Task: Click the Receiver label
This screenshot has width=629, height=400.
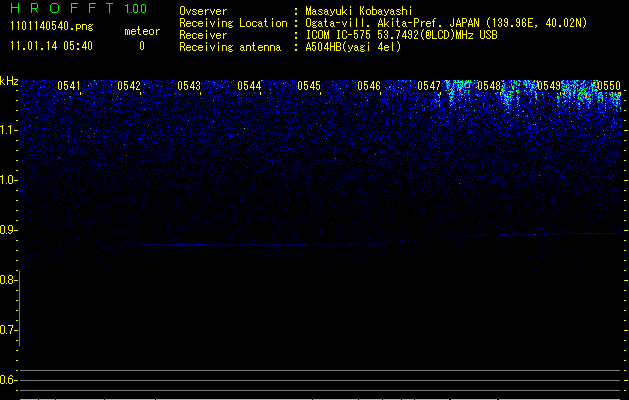Action: click(x=203, y=35)
